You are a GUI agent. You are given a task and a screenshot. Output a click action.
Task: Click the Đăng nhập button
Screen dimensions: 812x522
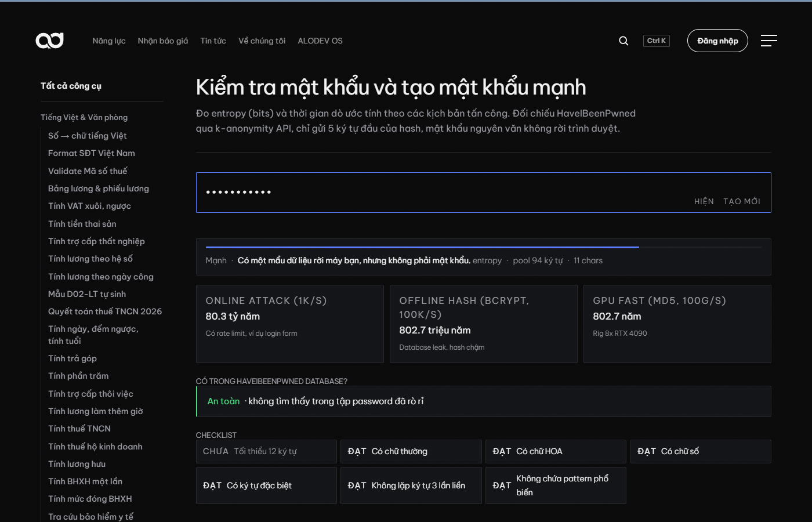717,41
